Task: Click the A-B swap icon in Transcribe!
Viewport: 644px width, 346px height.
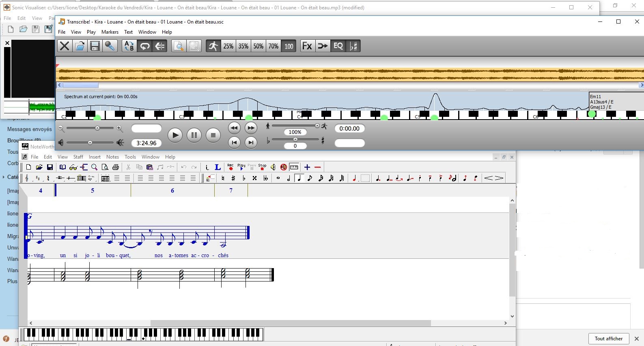Action: [x=129, y=46]
